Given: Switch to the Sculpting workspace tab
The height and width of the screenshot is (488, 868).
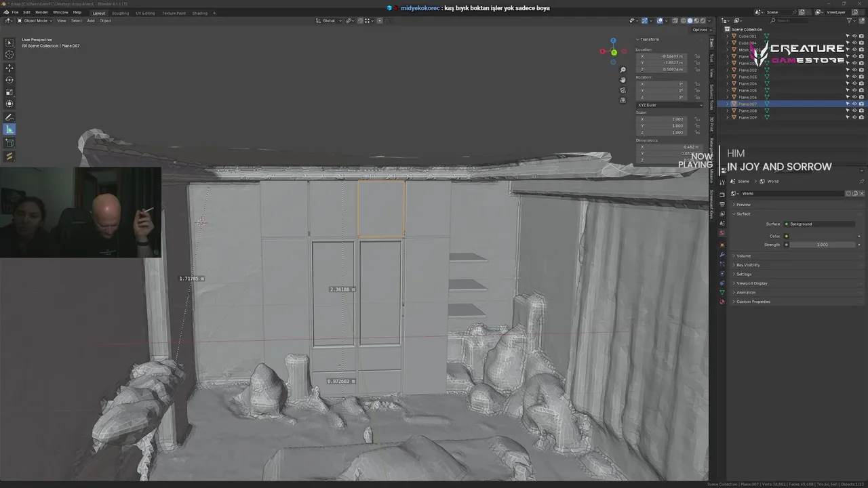Looking at the screenshot, I should click(x=120, y=13).
